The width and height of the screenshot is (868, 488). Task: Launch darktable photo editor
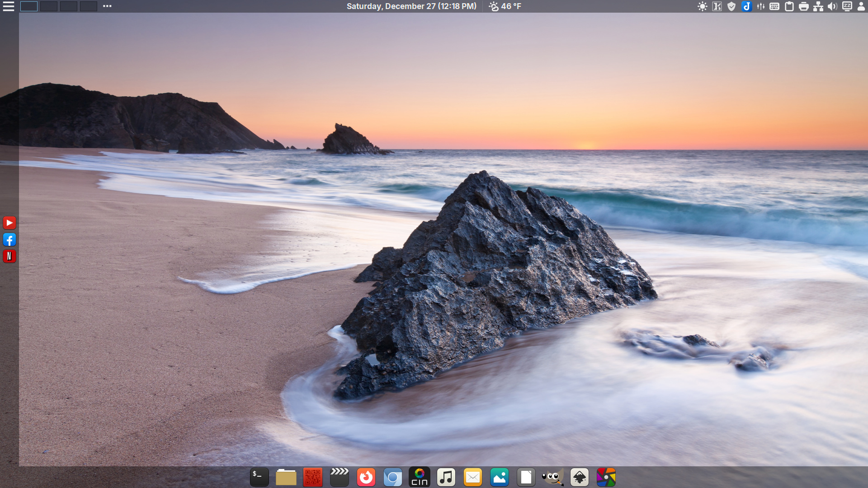[607, 477]
